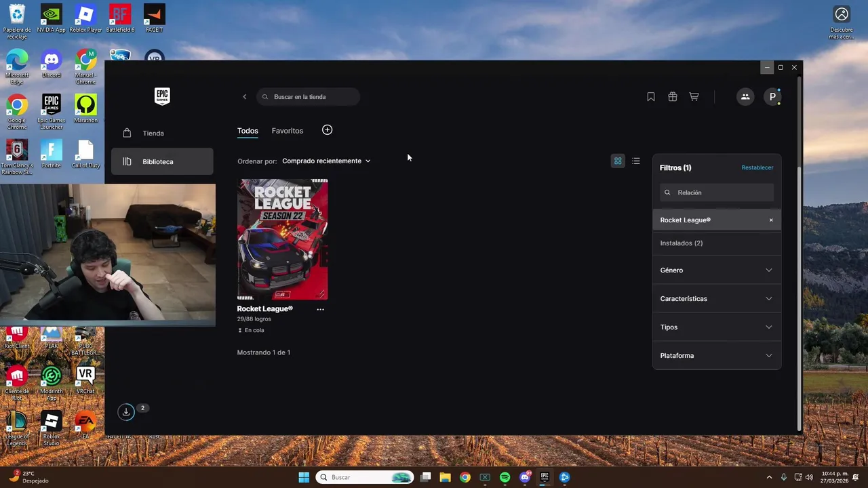
Task: Click the Relación filter search field
Action: click(717, 192)
